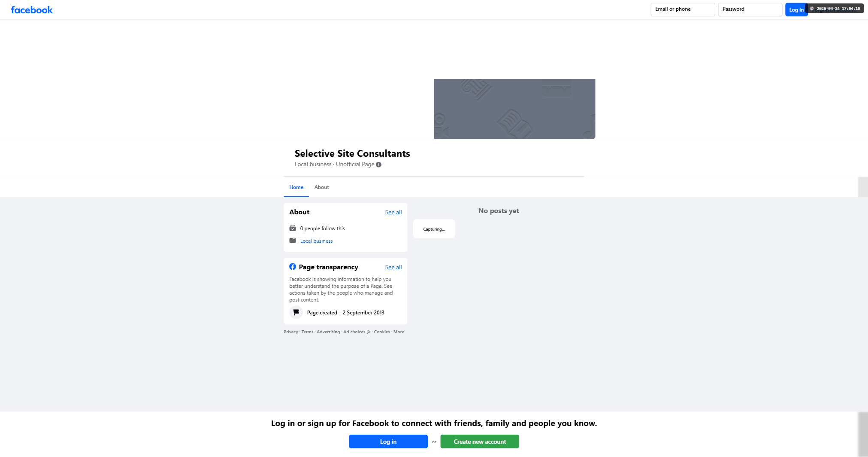Click the Log in button in header

796,9
